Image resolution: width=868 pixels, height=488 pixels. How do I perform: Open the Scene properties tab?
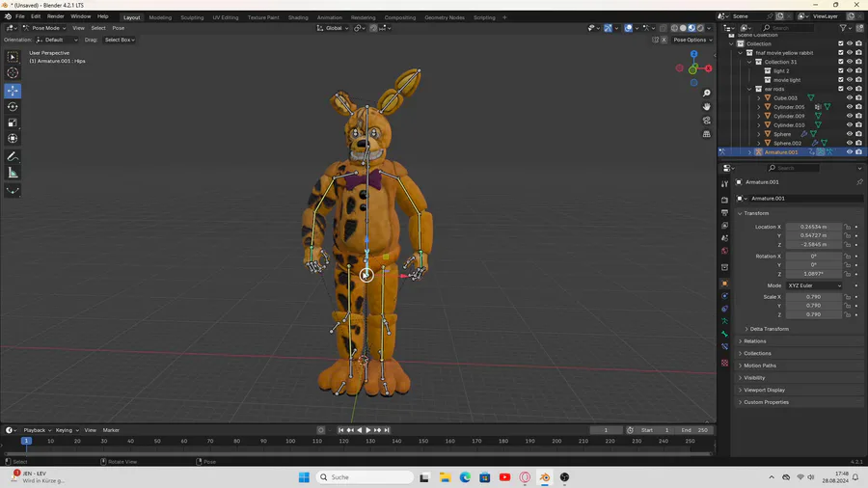pyautogui.click(x=724, y=238)
